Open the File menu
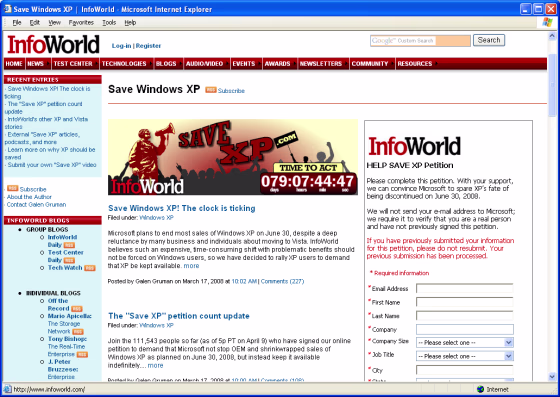Screen dimensions: 560x397 (17, 22)
